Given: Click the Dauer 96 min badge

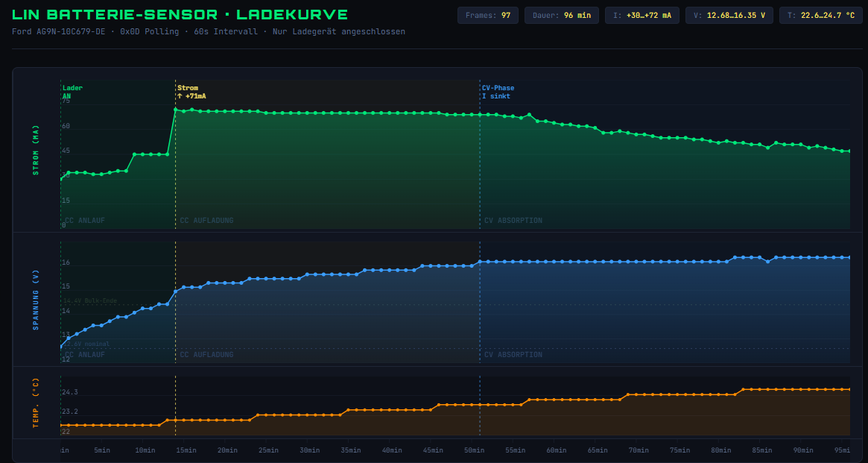Looking at the screenshot, I should tap(562, 15).
